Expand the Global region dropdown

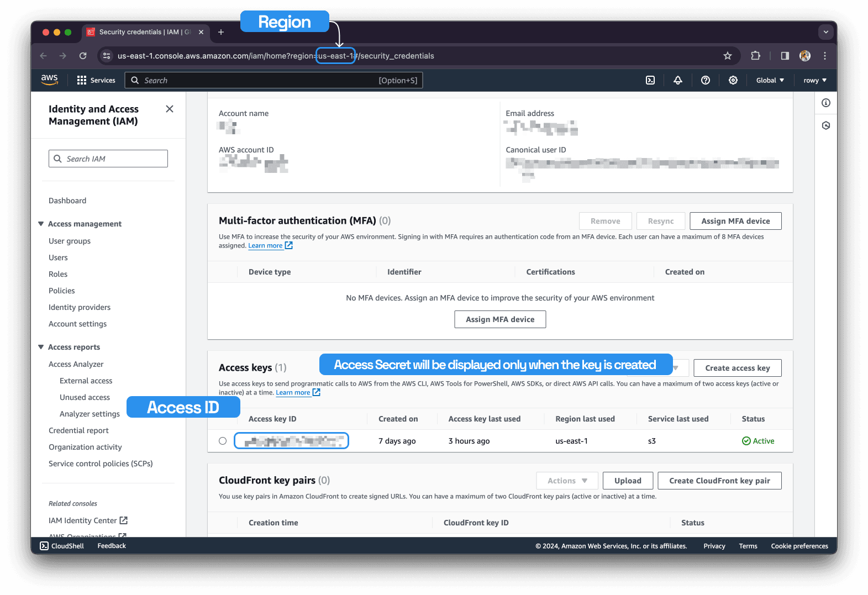(x=770, y=80)
